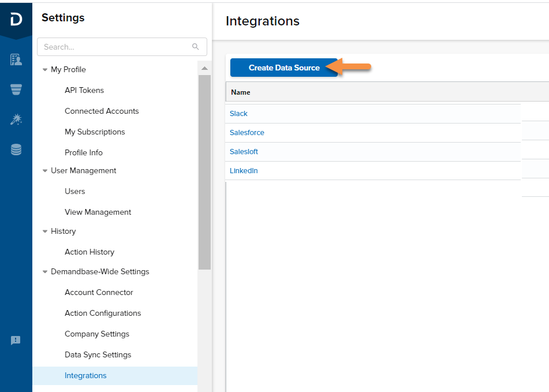Click the magnifier icon in search box
This screenshot has height=392, width=549.
click(195, 47)
